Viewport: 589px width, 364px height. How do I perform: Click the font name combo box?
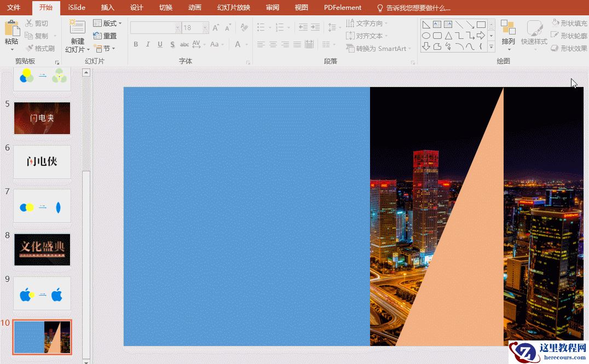point(155,27)
